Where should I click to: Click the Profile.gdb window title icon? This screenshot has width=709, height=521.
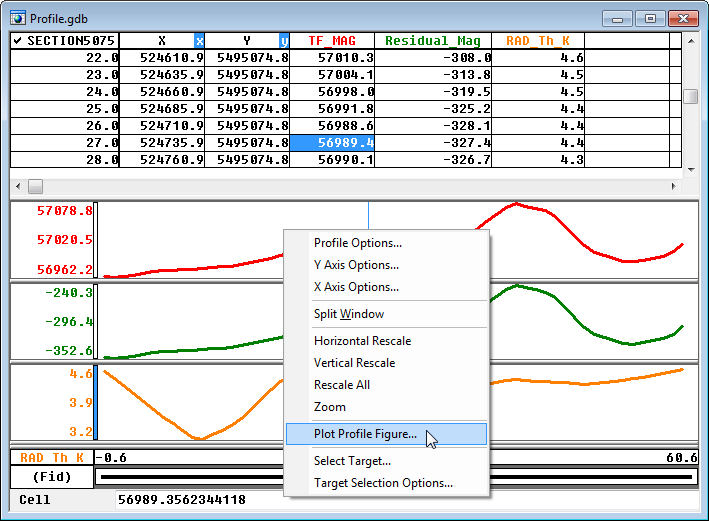tap(18, 18)
